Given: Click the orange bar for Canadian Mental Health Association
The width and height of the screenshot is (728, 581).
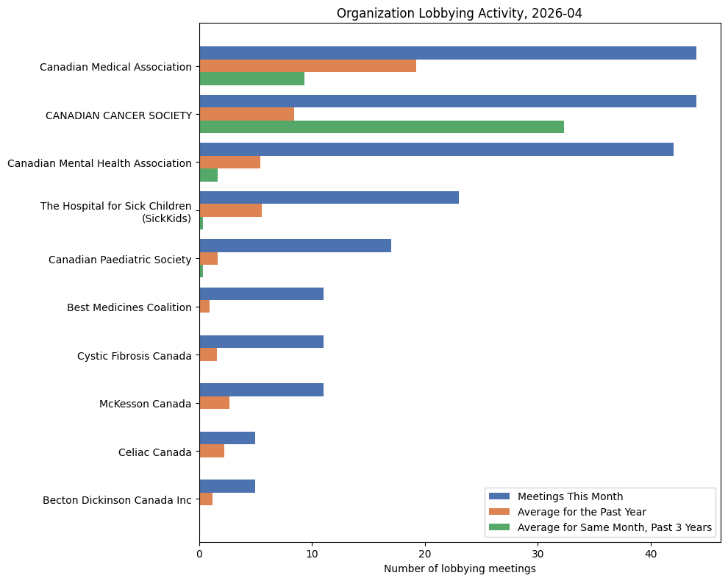Looking at the screenshot, I should 230,162.
